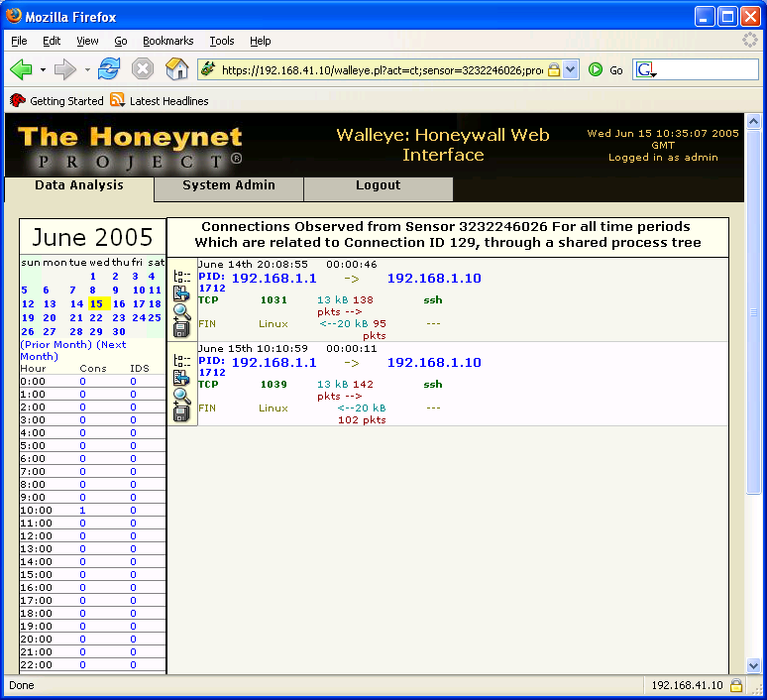Download pcap disk icon for June 14th connection
Image resolution: width=767 pixels, height=700 pixels.
pyautogui.click(x=181, y=329)
